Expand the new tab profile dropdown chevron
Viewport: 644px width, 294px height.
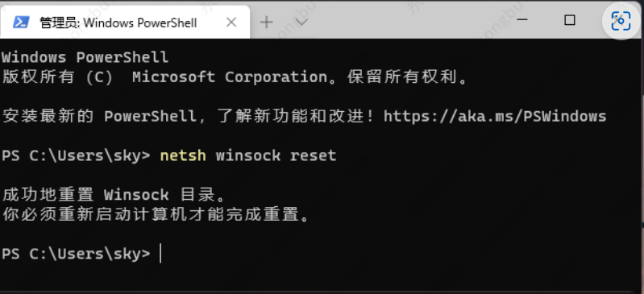302,23
